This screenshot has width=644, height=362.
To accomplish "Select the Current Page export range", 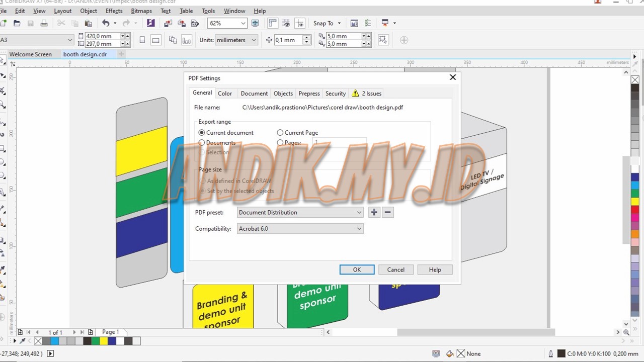I will pos(280,132).
